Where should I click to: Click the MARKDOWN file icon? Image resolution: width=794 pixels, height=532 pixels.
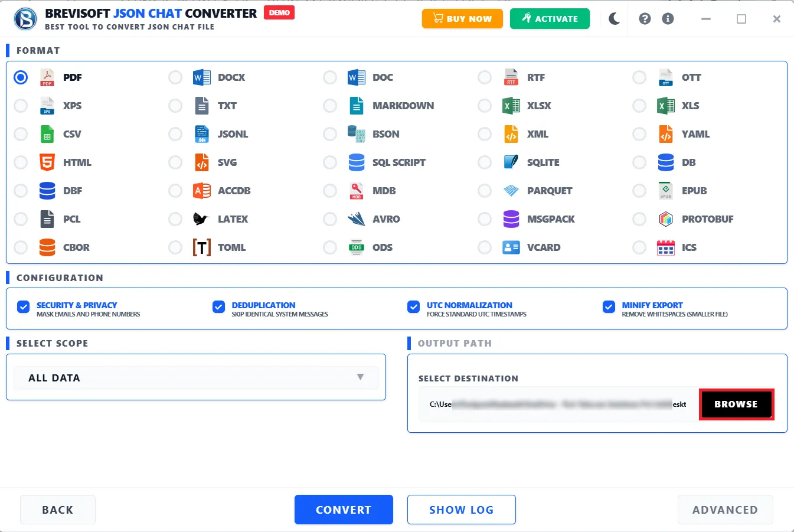357,106
